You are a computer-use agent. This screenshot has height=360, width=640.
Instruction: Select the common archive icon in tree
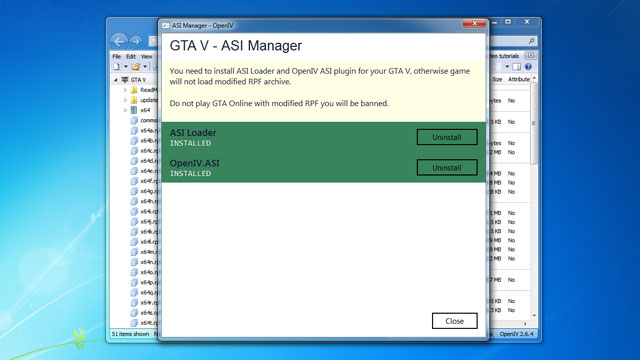pyautogui.click(x=134, y=120)
